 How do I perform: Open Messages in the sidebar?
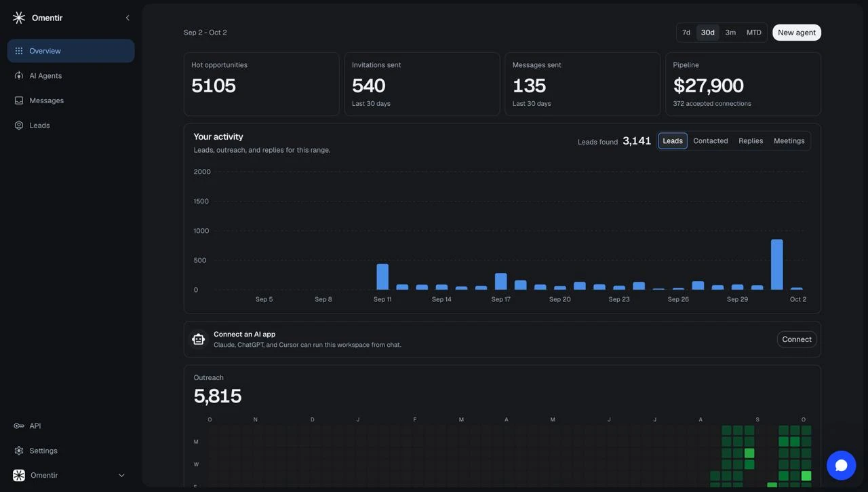click(x=71, y=100)
